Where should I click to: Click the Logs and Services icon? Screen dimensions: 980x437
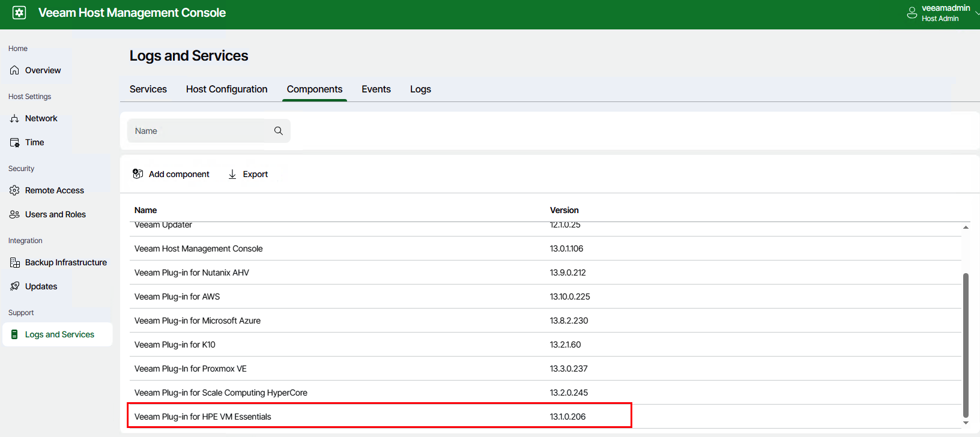(14, 334)
